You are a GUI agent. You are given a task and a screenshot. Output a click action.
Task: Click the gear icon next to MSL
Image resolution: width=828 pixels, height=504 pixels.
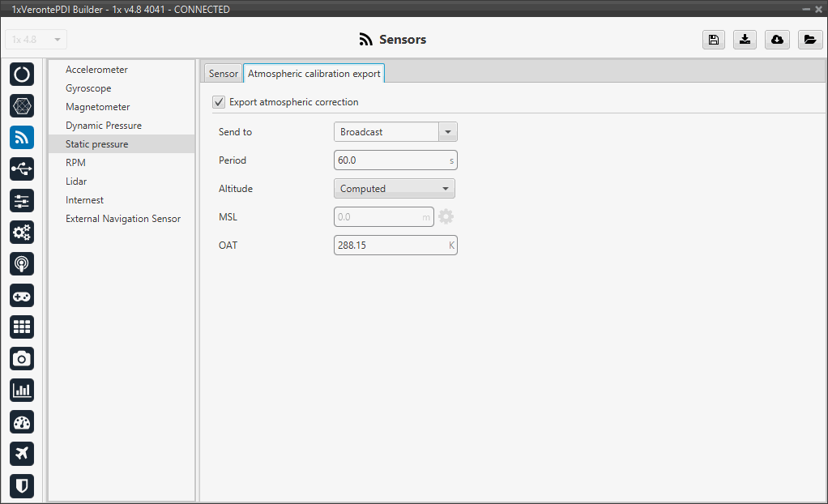point(446,217)
